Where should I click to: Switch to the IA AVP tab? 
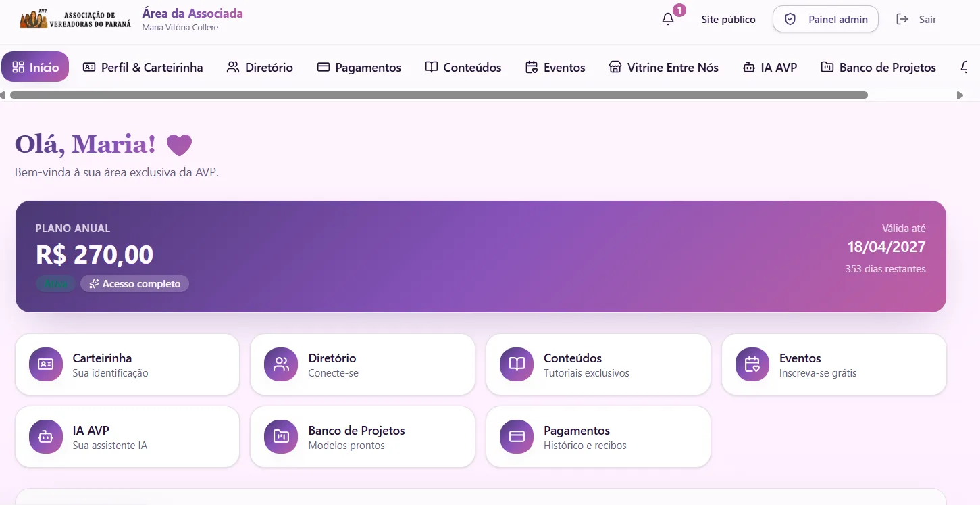pos(770,67)
